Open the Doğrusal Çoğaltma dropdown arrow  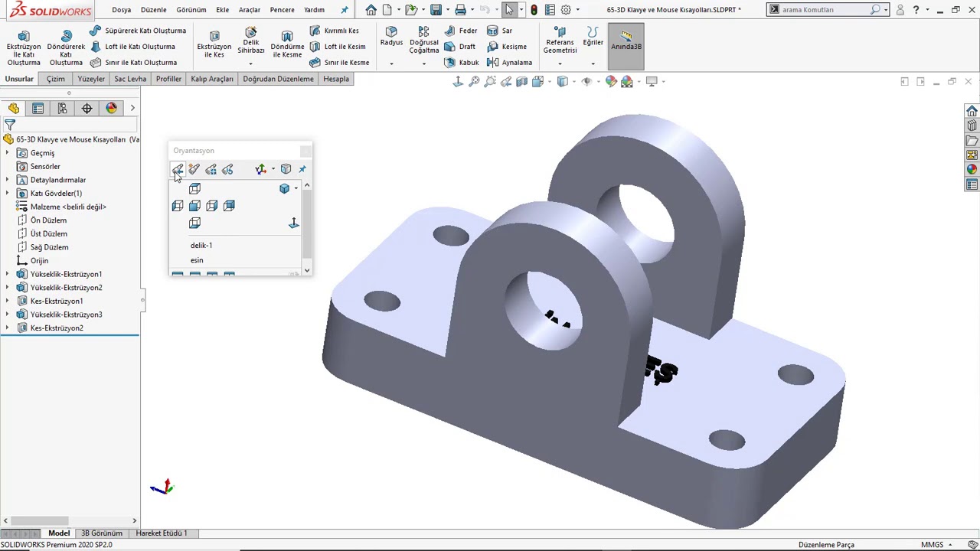click(x=423, y=63)
